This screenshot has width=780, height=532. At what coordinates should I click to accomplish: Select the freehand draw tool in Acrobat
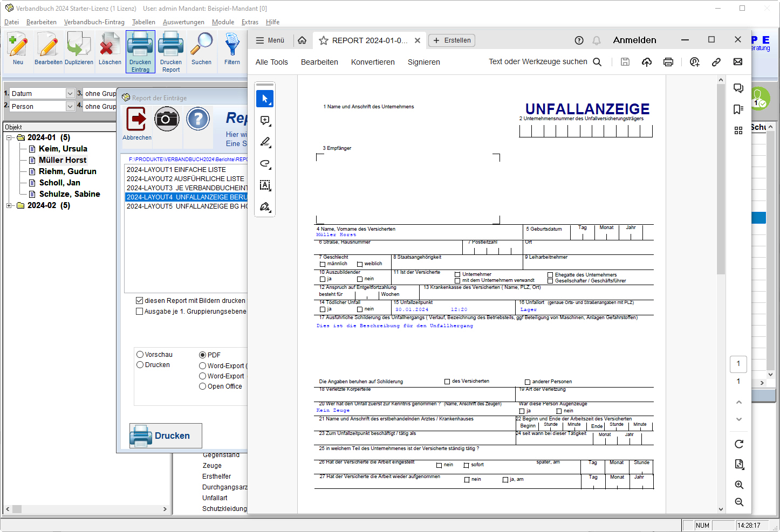click(265, 163)
